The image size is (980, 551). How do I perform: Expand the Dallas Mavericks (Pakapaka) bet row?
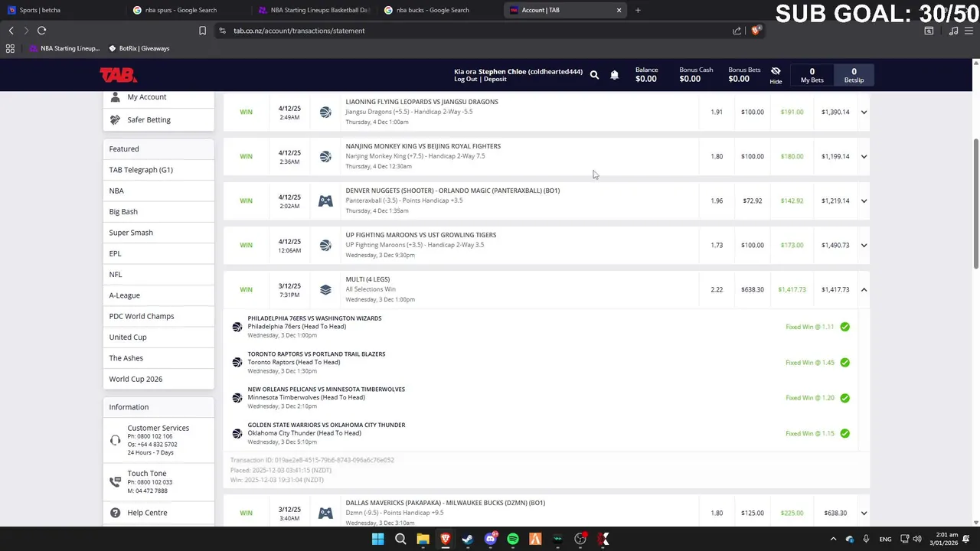864,513
